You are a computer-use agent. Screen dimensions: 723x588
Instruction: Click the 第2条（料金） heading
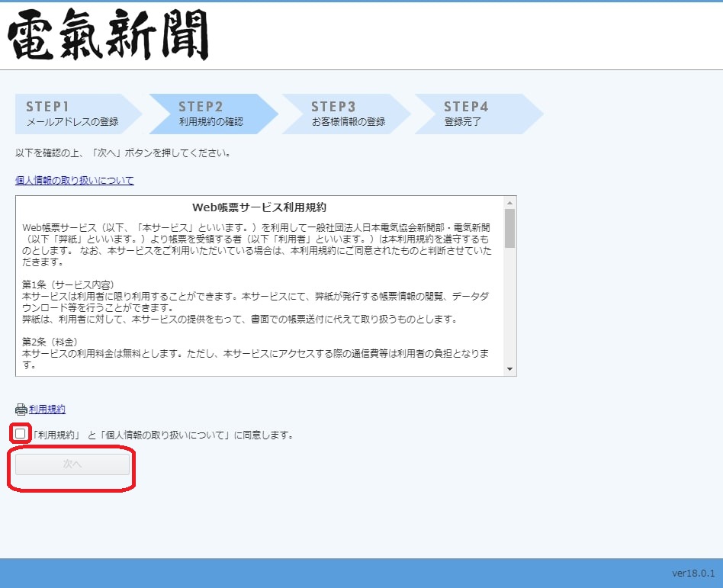tap(50, 342)
